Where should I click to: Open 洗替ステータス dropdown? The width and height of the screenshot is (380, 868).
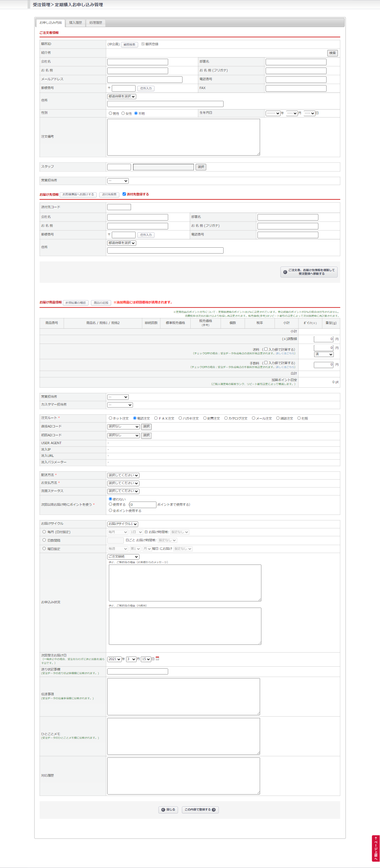pos(123,491)
